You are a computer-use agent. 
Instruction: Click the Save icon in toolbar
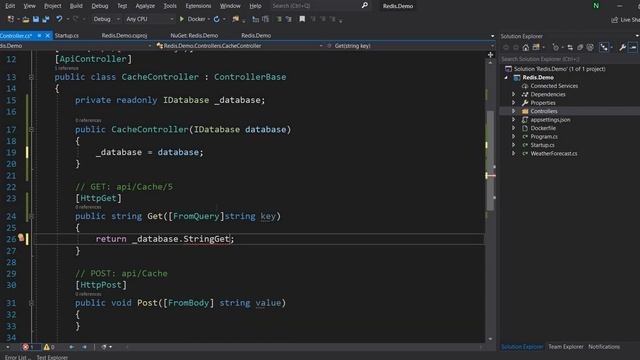(36, 19)
